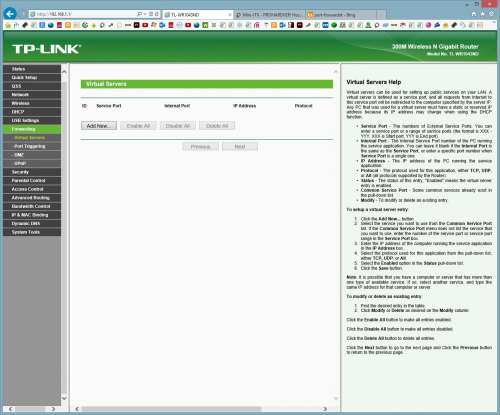Image resolution: width=500 pixels, height=415 pixels.
Task: Select the Port Triggering submenu item
Action: pyautogui.click(x=32, y=146)
